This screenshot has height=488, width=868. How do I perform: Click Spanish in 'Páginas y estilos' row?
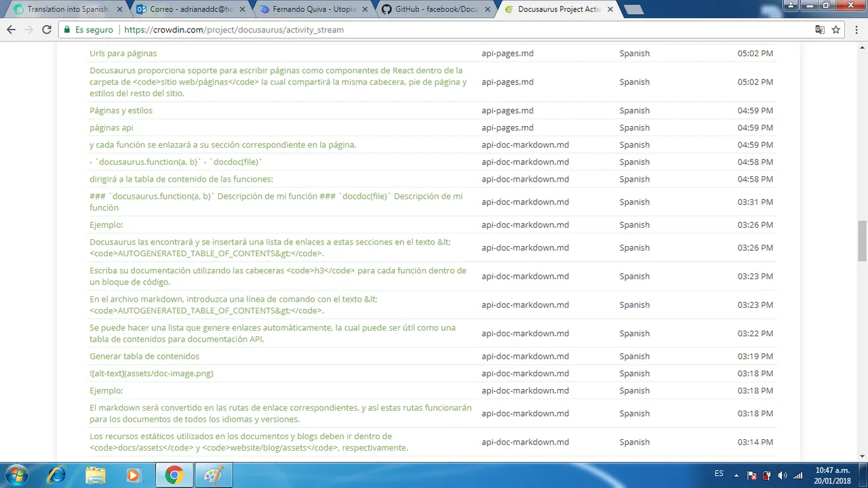pos(634,110)
